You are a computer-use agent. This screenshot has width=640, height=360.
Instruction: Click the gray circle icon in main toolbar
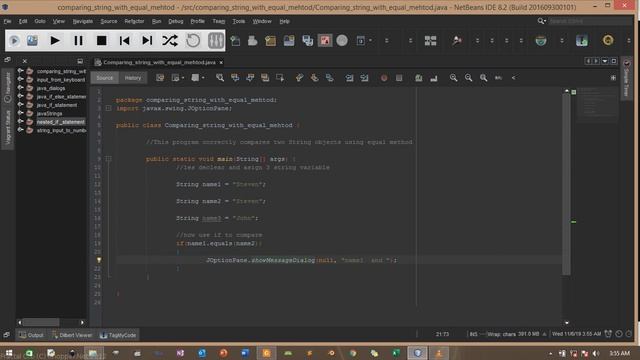pos(342,40)
